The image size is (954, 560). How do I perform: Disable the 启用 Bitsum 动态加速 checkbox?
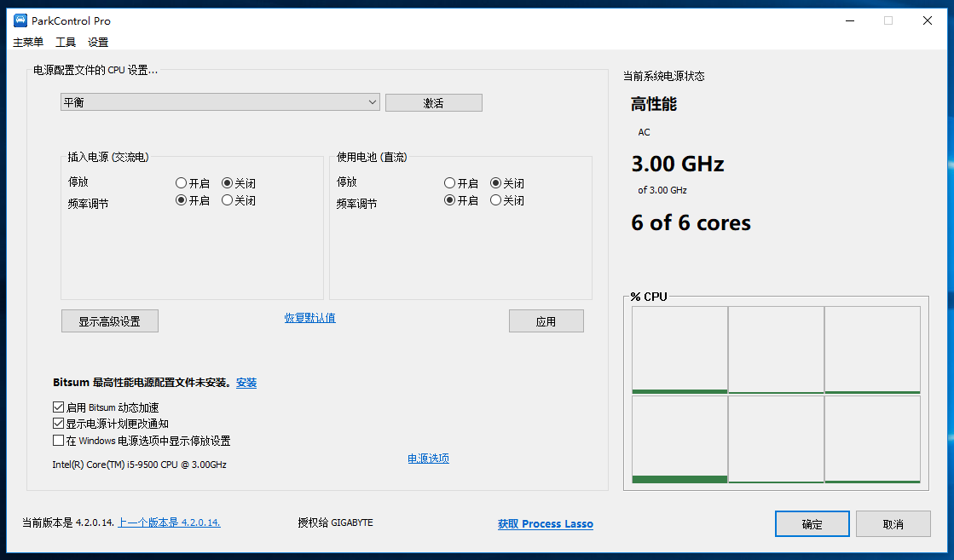[59, 407]
